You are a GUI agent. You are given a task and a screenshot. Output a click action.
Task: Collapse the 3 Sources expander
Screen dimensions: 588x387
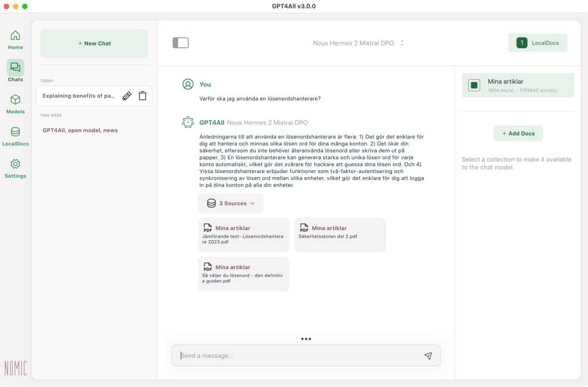point(230,203)
